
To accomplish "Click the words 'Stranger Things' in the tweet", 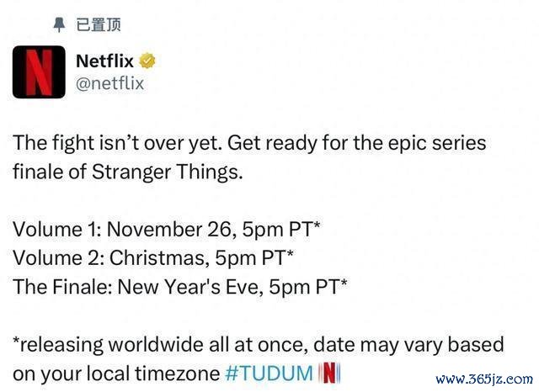I will 167,172.
